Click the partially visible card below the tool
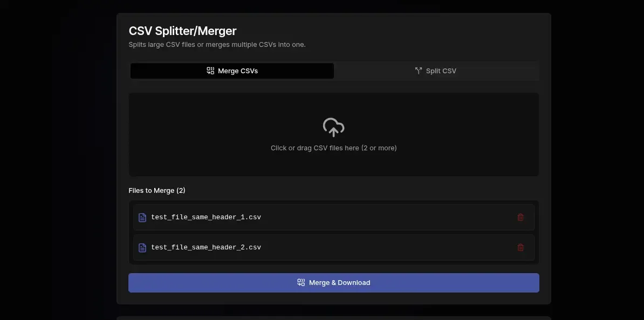This screenshot has height=320, width=644. pos(333,317)
